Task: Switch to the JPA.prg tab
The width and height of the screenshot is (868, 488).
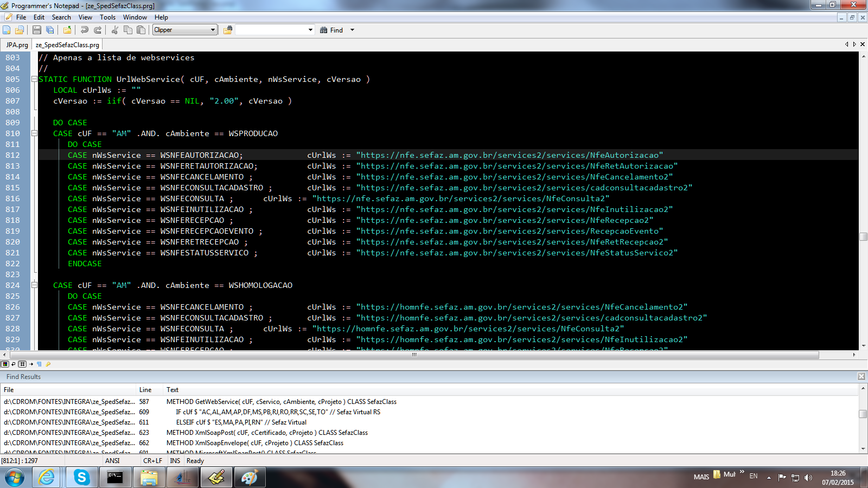Action: (17, 45)
